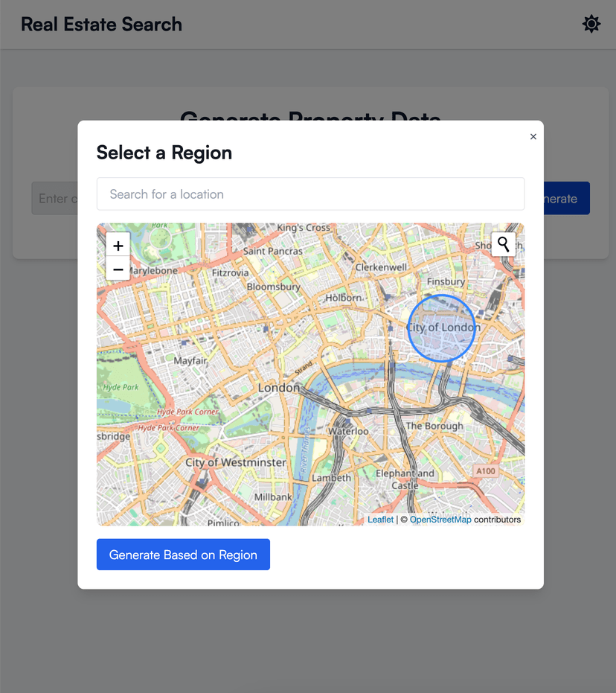This screenshot has height=693, width=616.
Task: Zoom in on the map
Action: coord(118,245)
